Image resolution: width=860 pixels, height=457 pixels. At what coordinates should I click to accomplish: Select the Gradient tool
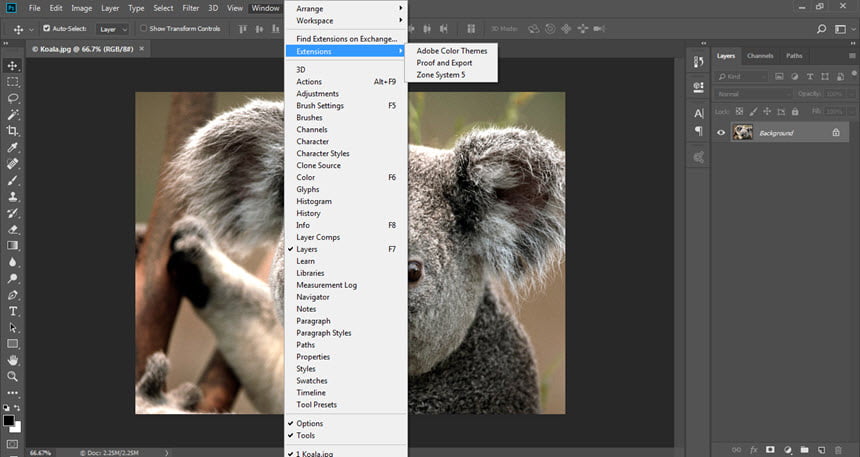point(12,246)
